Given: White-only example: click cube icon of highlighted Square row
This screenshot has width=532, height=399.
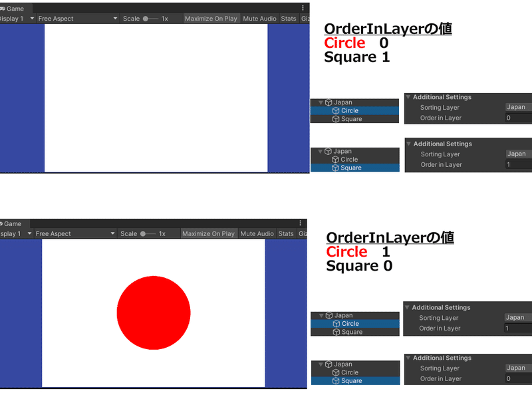Looking at the screenshot, I should [x=335, y=168].
